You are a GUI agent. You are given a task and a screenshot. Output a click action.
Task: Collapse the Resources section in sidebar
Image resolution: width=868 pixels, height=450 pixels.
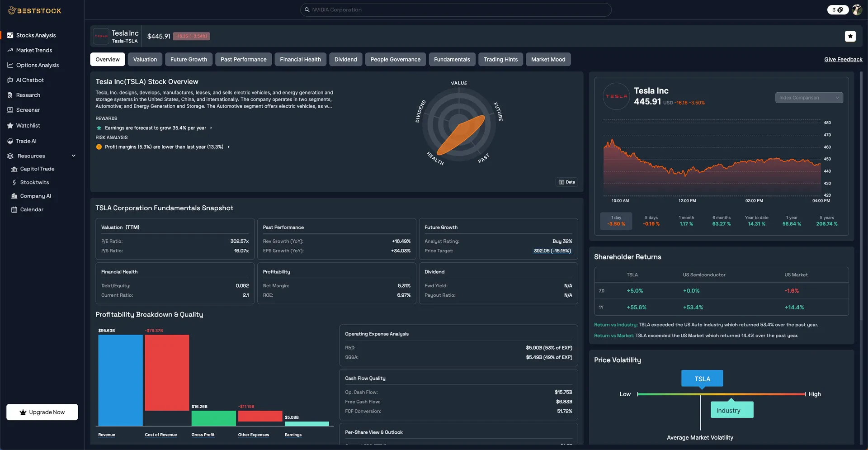click(x=74, y=155)
